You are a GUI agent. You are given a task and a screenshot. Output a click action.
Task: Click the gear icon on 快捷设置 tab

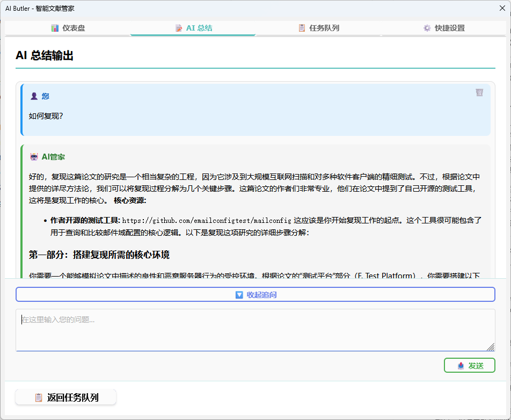(x=426, y=27)
